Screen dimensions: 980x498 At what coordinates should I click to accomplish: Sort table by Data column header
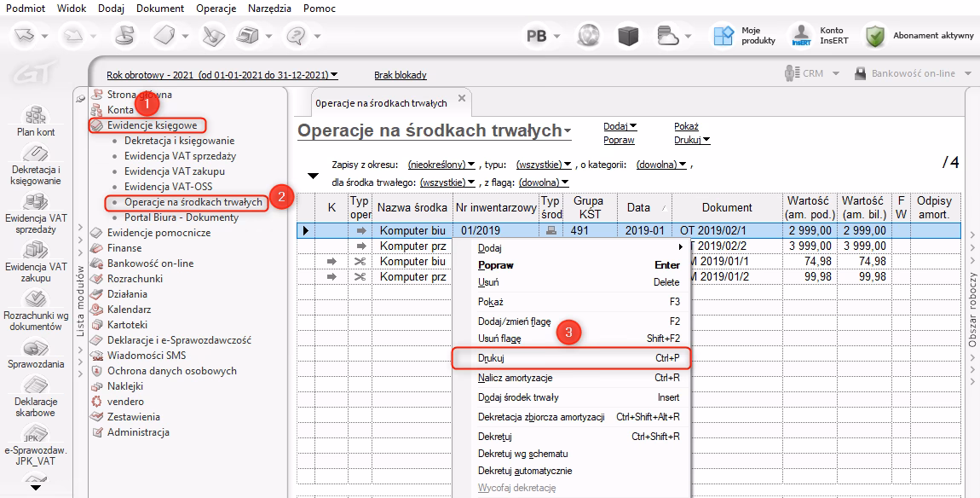[x=637, y=207]
